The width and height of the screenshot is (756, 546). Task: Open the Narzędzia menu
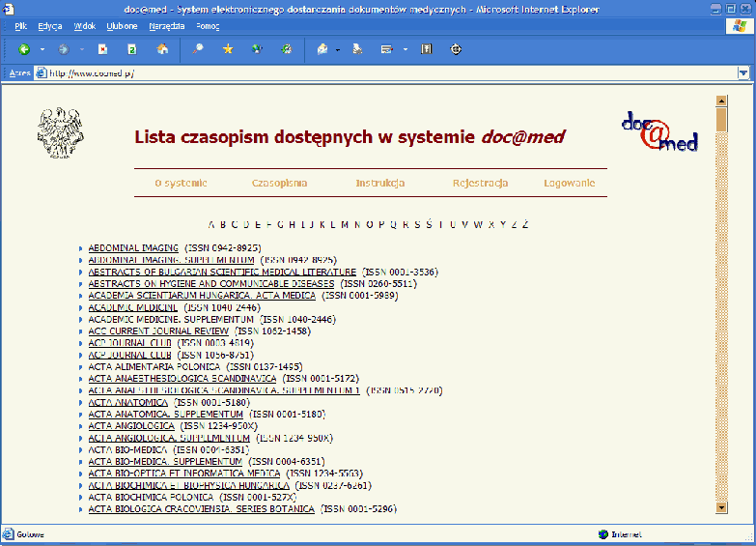[166, 26]
